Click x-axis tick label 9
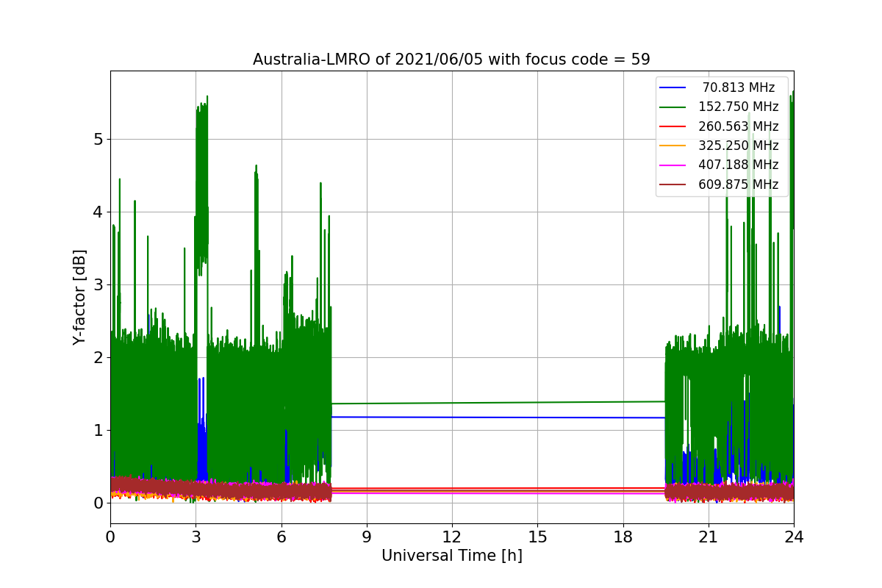The width and height of the screenshot is (882, 588). pyautogui.click(x=367, y=537)
